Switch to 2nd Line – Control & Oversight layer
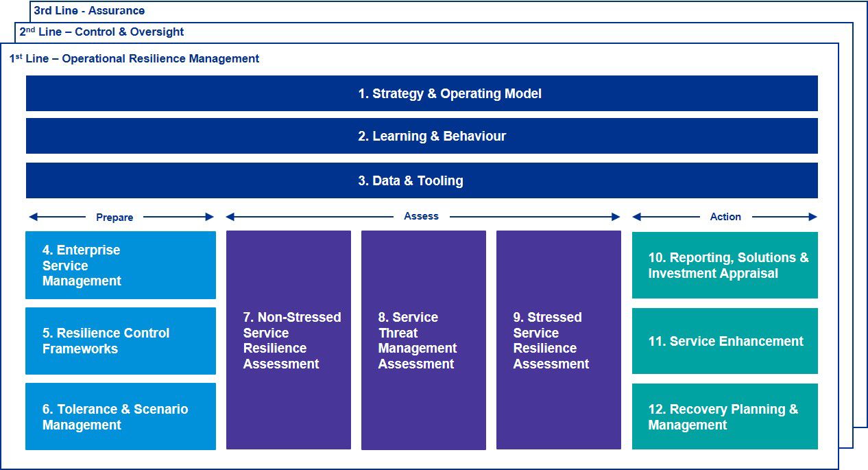 [x=101, y=32]
